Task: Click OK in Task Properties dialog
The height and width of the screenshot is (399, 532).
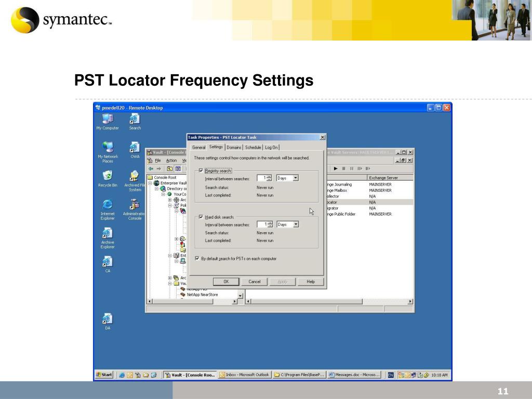Action: [x=226, y=282]
